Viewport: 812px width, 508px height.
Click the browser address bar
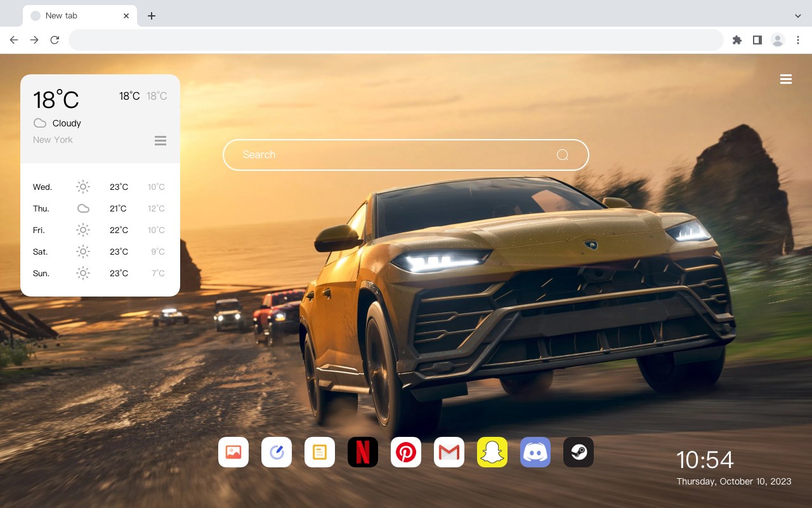[x=396, y=40]
